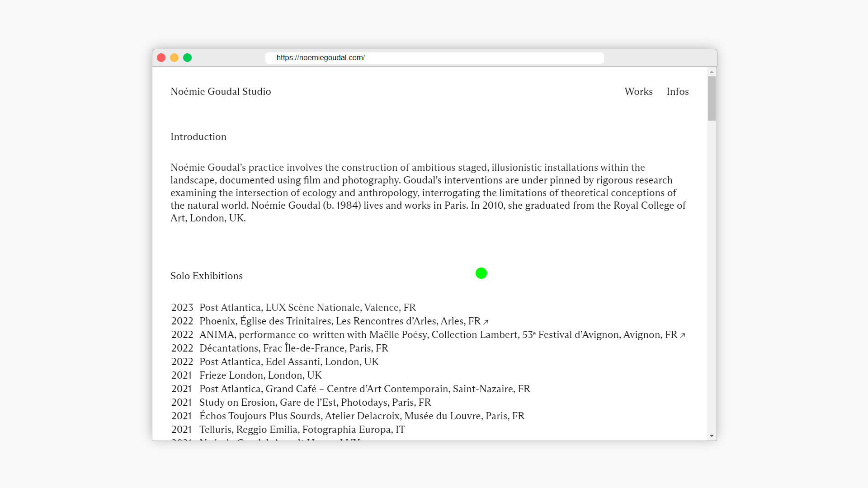Click Frieze London 2021 entry
The height and width of the screenshot is (488, 868).
tap(260, 375)
